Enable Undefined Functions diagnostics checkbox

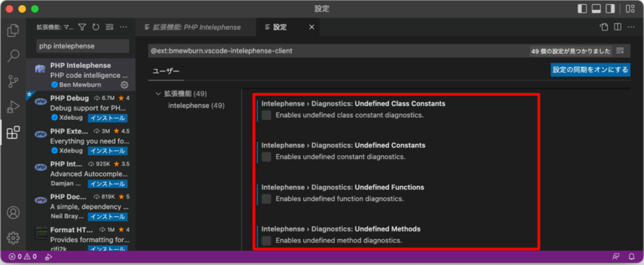(266, 199)
